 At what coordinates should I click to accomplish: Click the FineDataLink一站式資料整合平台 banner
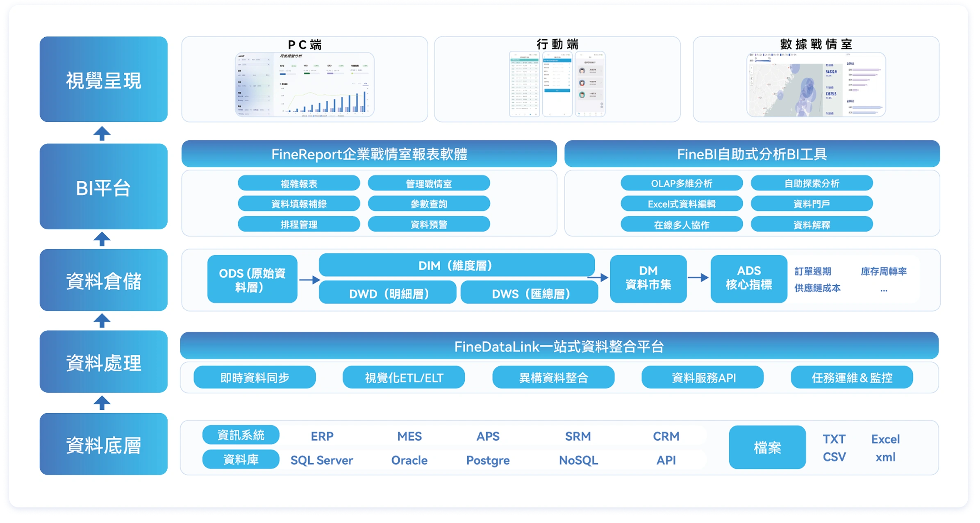point(559,346)
